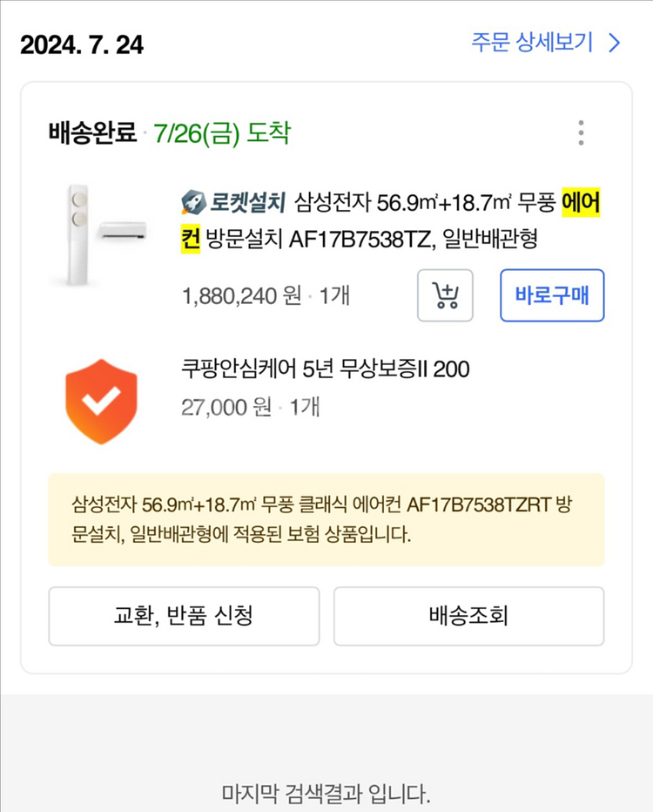Screen dimensions: 653x812
Task: Tap the yellow insurance notice box
Action: (x=326, y=520)
